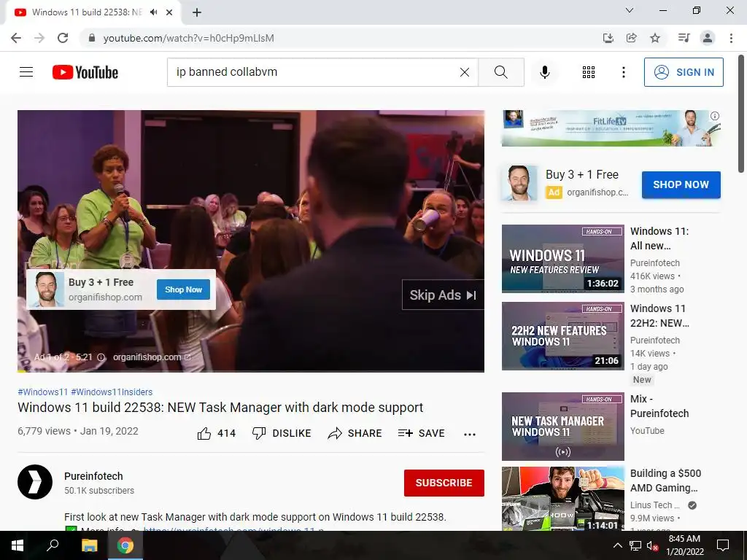
Task: Click the FitLife.tv banner ad
Action: pyautogui.click(x=611, y=128)
